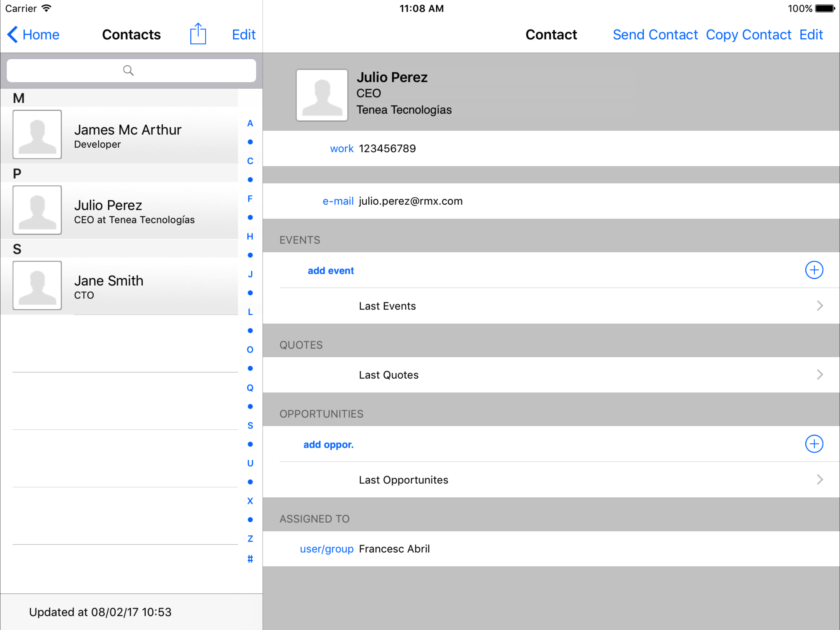Click the add event label
840x630 pixels.
(331, 270)
